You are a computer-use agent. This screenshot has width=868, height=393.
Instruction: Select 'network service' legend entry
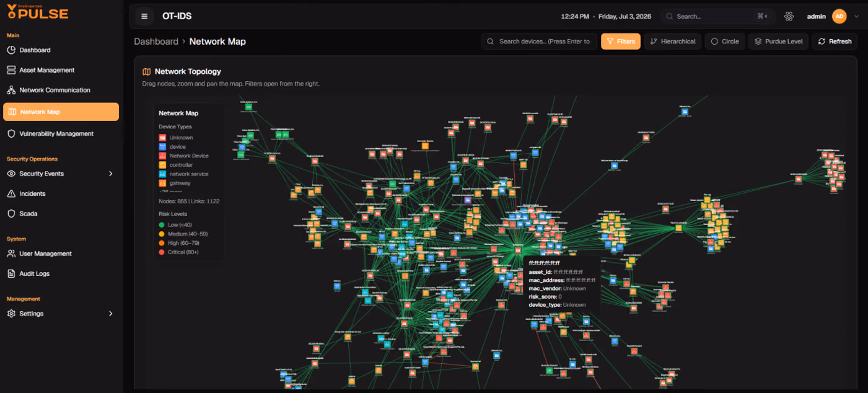click(184, 174)
